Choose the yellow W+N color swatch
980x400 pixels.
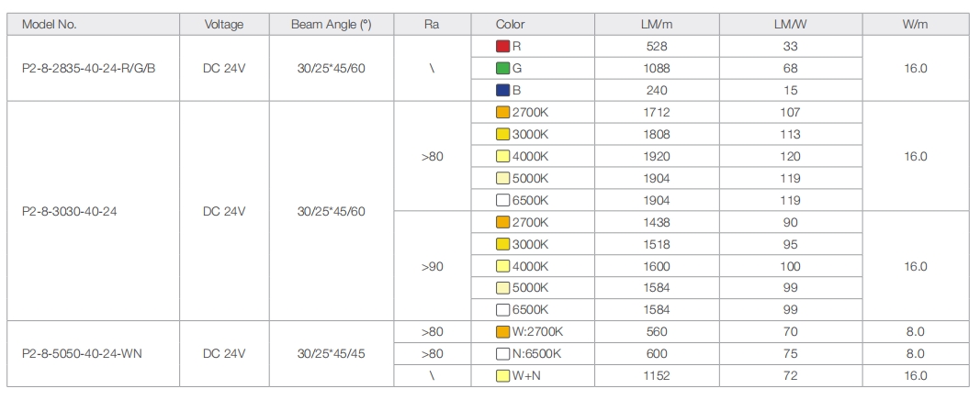(502, 376)
